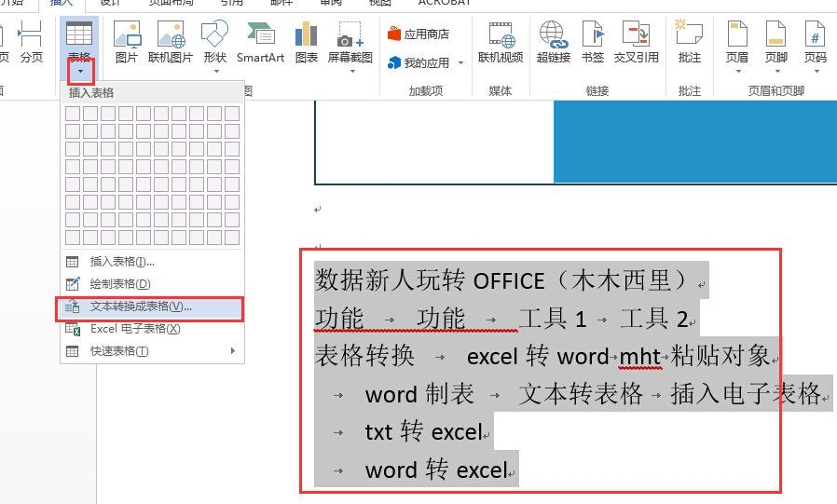Expand the Screenshot dropdown arrow
The height and width of the screenshot is (504, 837).
pyautogui.click(x=351, y=71)
